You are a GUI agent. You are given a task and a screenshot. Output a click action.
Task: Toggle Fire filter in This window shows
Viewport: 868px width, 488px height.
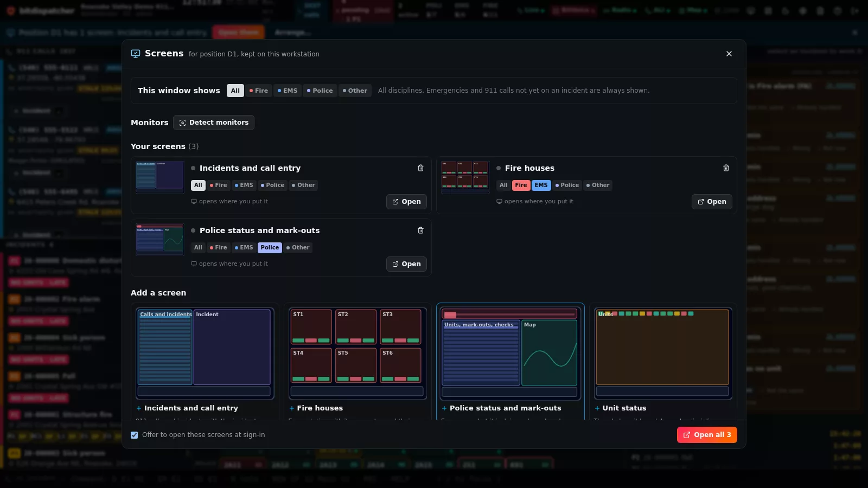tap(259, 91)
